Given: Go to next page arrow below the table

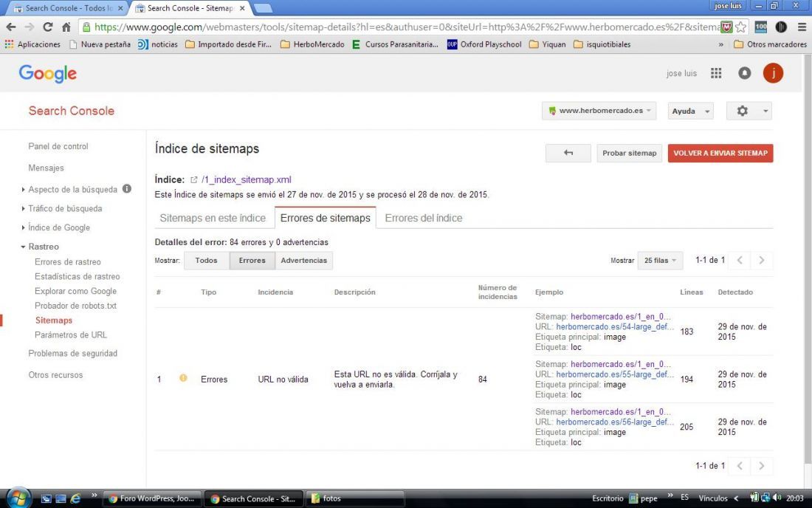Looking at the screenshot, I should [762, 466].
